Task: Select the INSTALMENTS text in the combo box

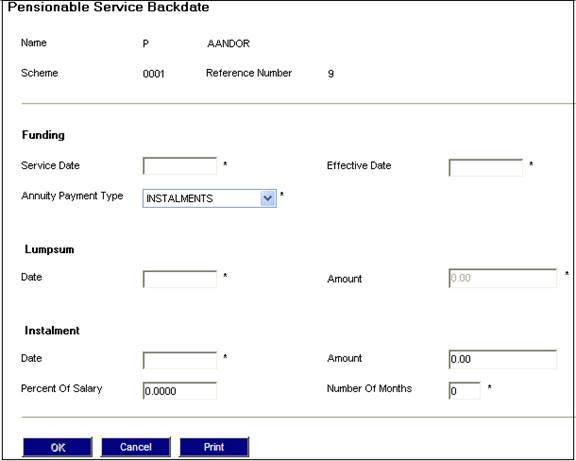Action: [179, 199]
